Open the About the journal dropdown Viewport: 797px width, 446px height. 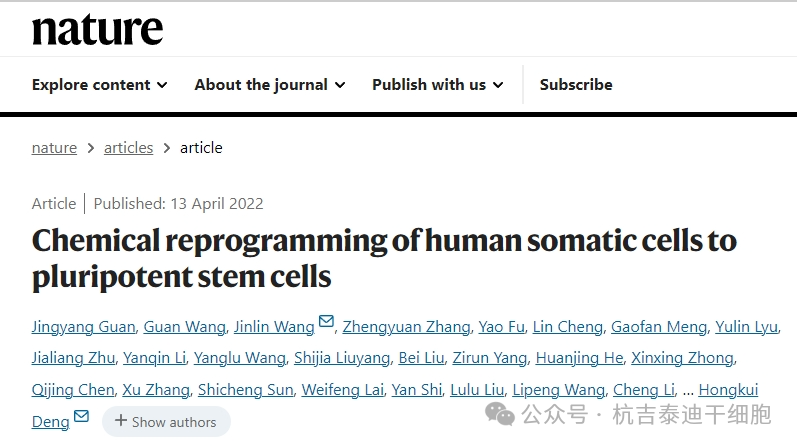tap(269, 85)
